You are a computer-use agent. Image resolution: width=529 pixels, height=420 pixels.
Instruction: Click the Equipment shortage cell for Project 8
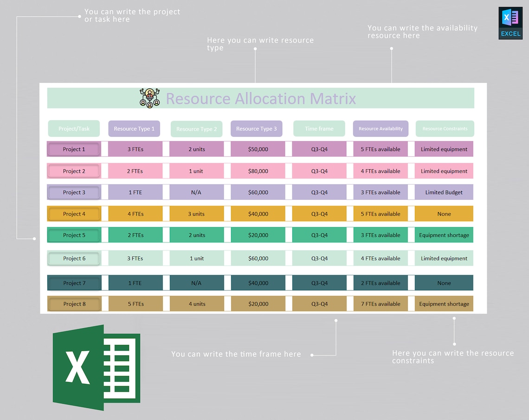coord(444,304)
